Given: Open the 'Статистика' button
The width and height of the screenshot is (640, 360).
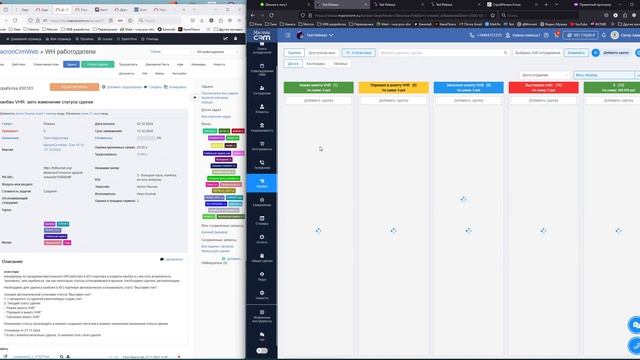Looking at the screenshot, I should coord(358,53).
